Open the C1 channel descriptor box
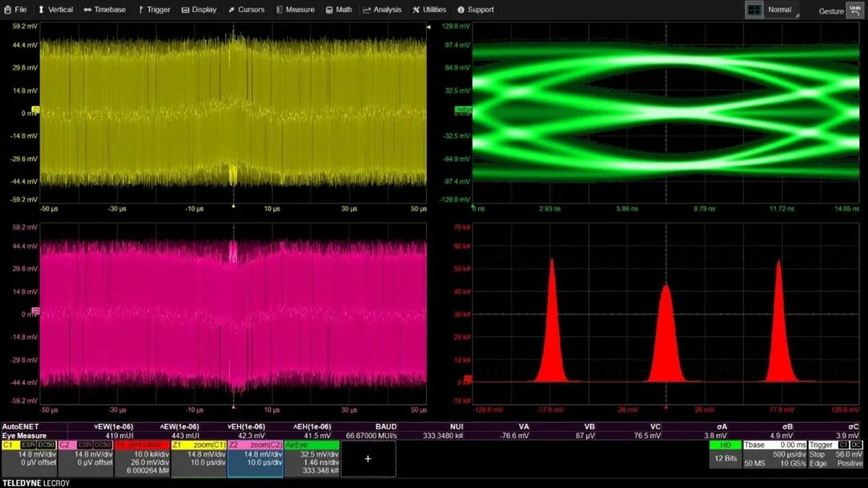The width and height of the screenshot is (868, 488). (29, 458)
